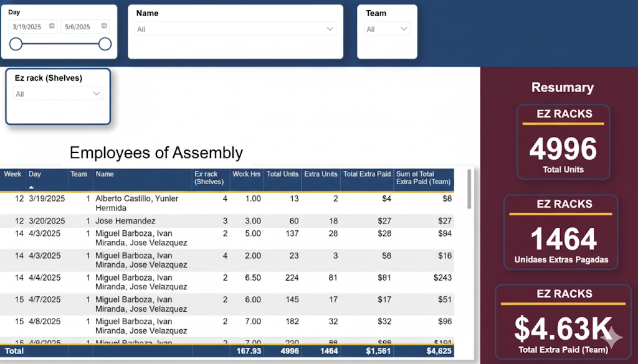638x364 pixels.
Task: Expand the Name filter dropdown
Action: click(x=330, y=29)
